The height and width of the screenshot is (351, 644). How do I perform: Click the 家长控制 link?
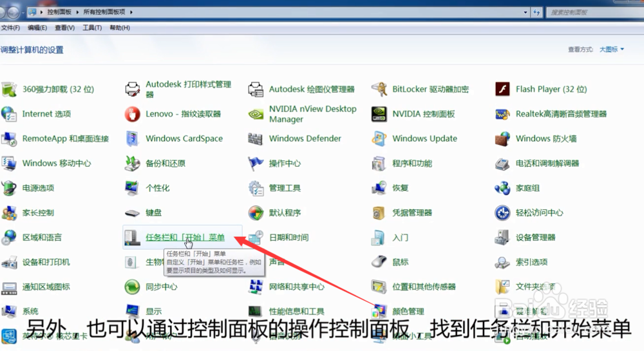(x=38, y=213)
